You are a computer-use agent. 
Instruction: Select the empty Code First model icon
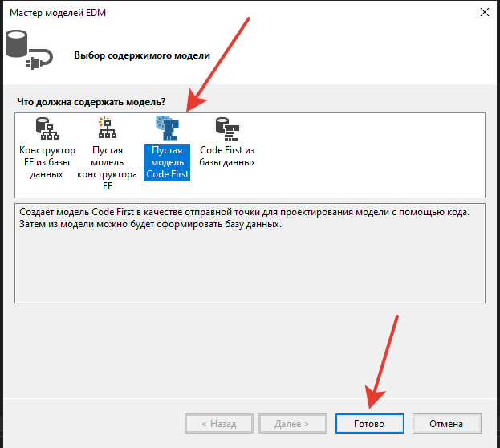click(167, 128)
